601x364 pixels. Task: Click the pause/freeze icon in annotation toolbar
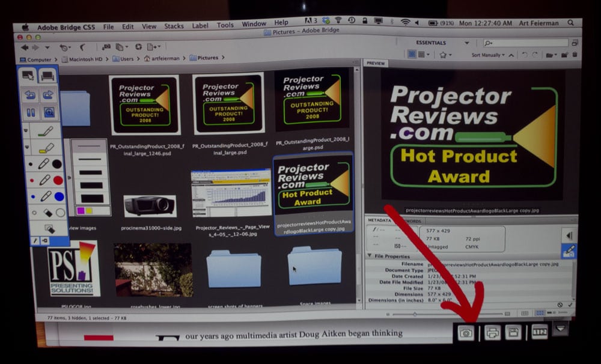[x=31, y=113]
